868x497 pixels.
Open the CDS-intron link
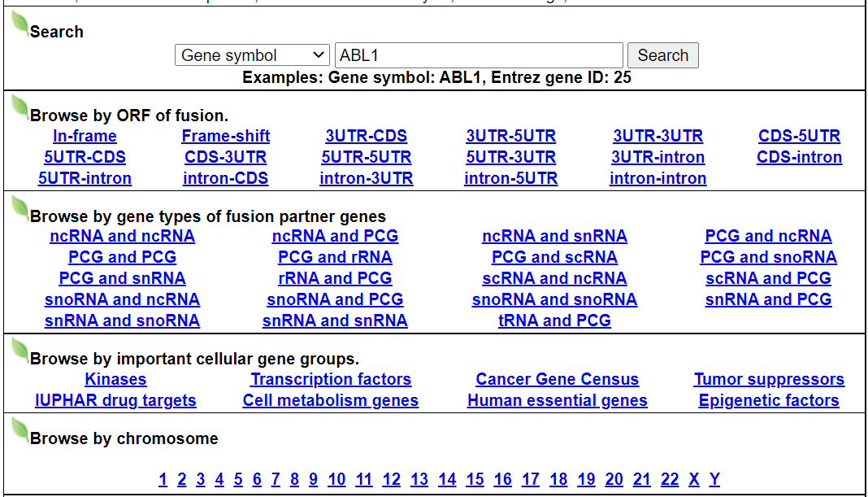pos(799,157)
